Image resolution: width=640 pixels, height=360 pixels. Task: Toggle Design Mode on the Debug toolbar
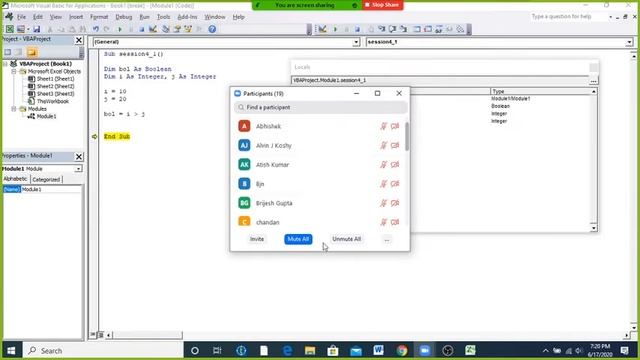322,29
